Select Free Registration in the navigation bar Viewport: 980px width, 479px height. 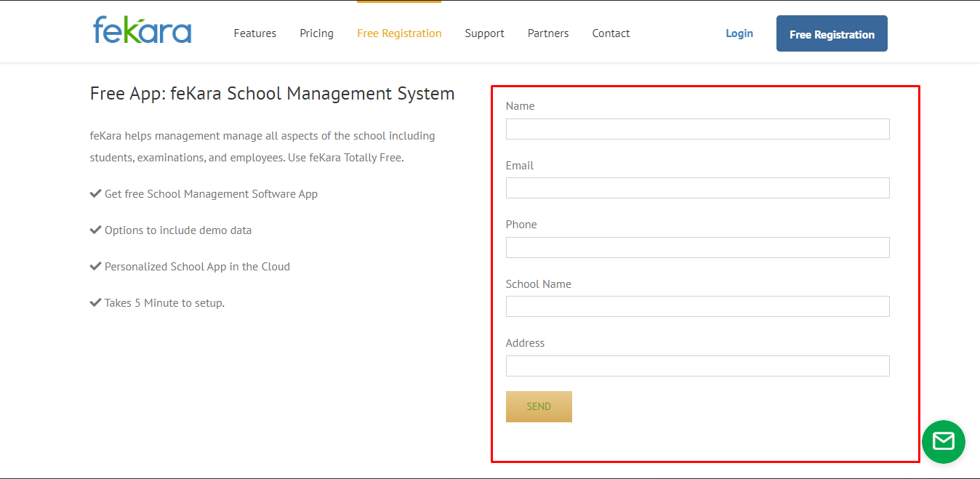(399, 33)
